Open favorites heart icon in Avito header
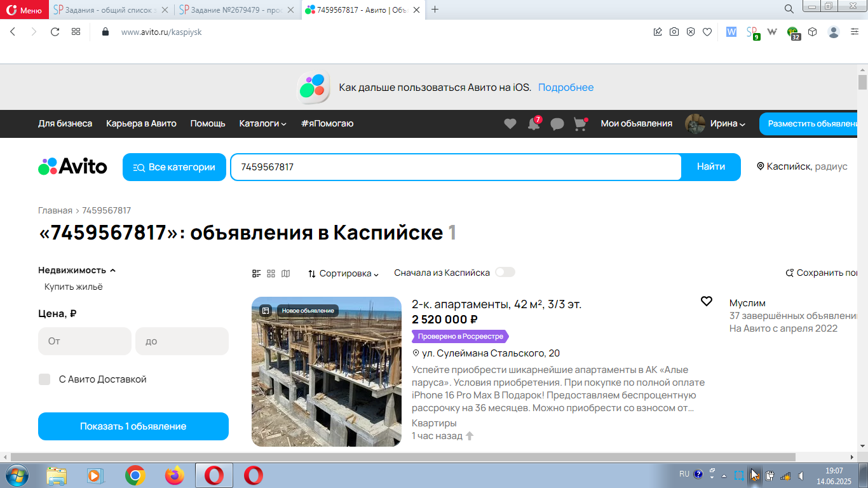 tap(510, 124)
